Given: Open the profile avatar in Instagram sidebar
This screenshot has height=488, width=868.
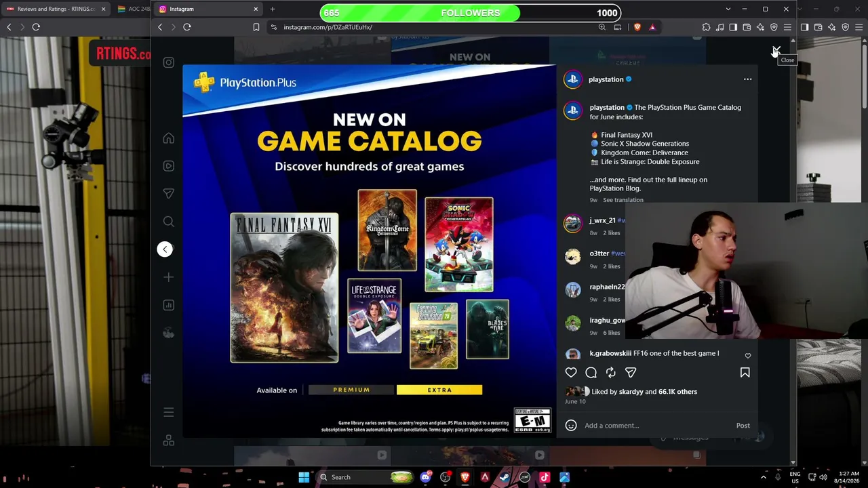Looking at the screenshot, I should pos(169,333).
